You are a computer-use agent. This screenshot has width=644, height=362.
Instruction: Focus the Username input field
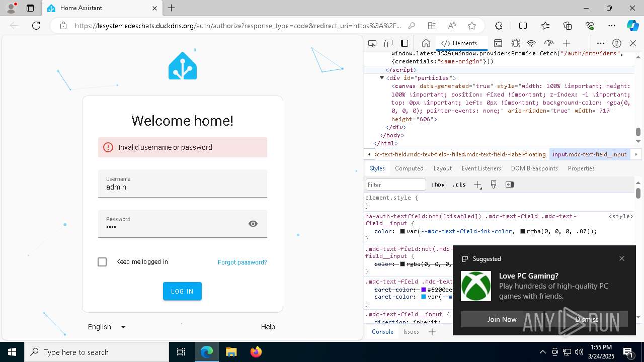183,184
